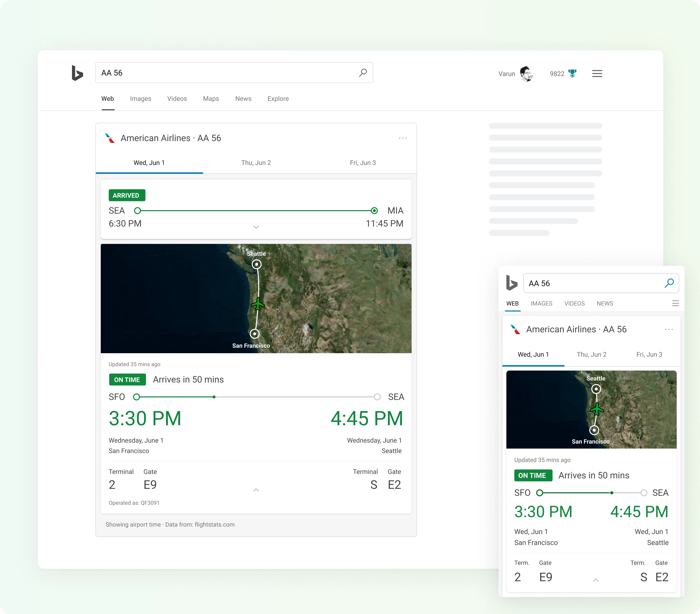The image size is (700, 614).
Task: Open the mobile panel hamburger menu
Action: pos(675,304)
